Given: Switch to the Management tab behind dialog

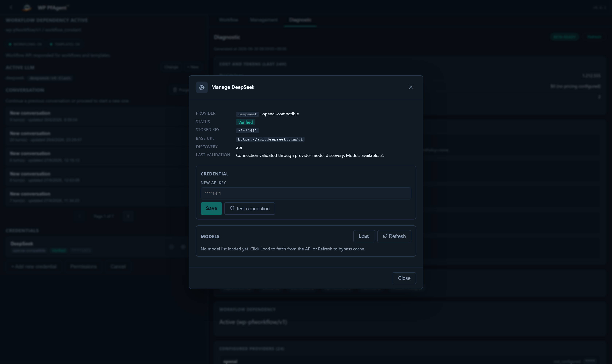Looking at the screenshot, I should (264, 20).
